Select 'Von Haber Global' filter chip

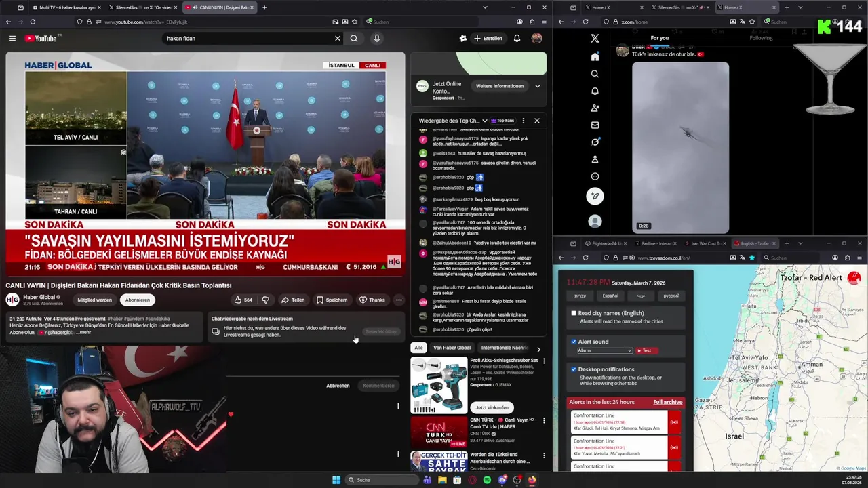(452, 348)
